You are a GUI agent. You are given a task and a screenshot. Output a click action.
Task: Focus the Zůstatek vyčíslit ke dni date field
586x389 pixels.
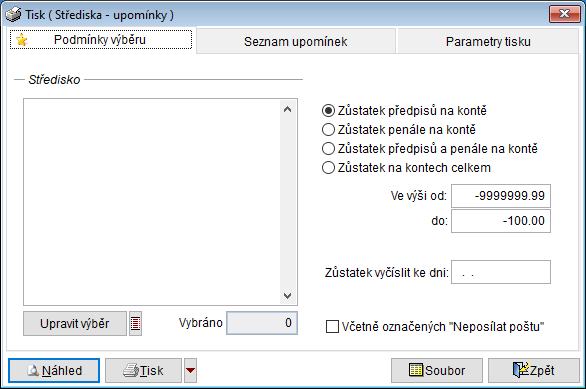[x=501, y=272]
